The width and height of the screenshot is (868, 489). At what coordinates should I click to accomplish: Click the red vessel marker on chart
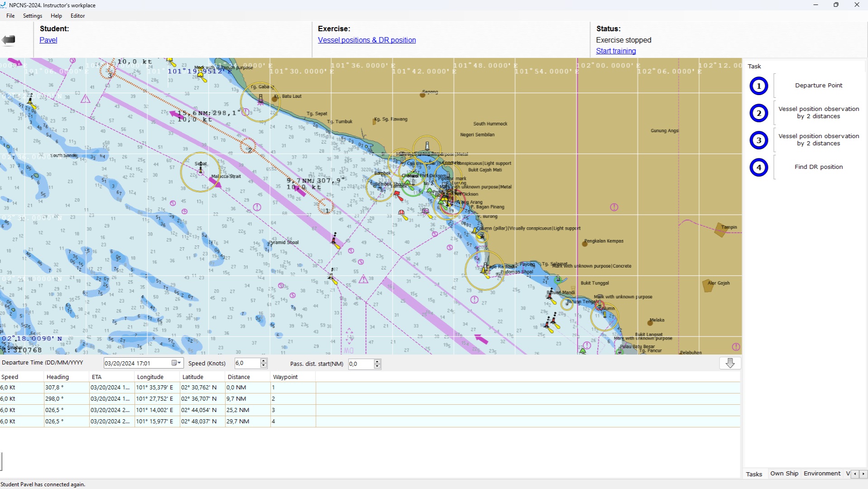coord(398,196)
